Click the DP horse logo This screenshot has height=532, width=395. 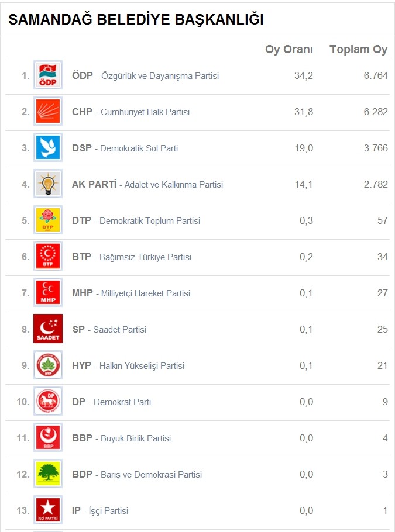[47, 402]
